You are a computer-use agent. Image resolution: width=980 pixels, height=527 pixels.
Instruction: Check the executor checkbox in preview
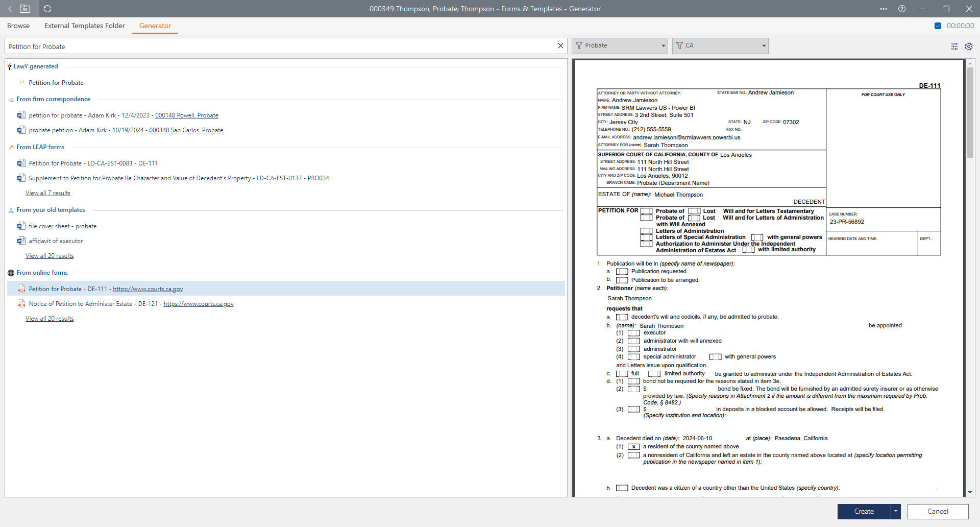633,333
